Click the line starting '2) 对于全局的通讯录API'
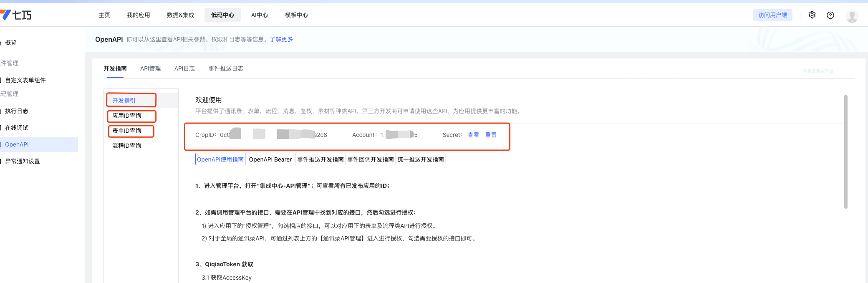 (340, 238)
